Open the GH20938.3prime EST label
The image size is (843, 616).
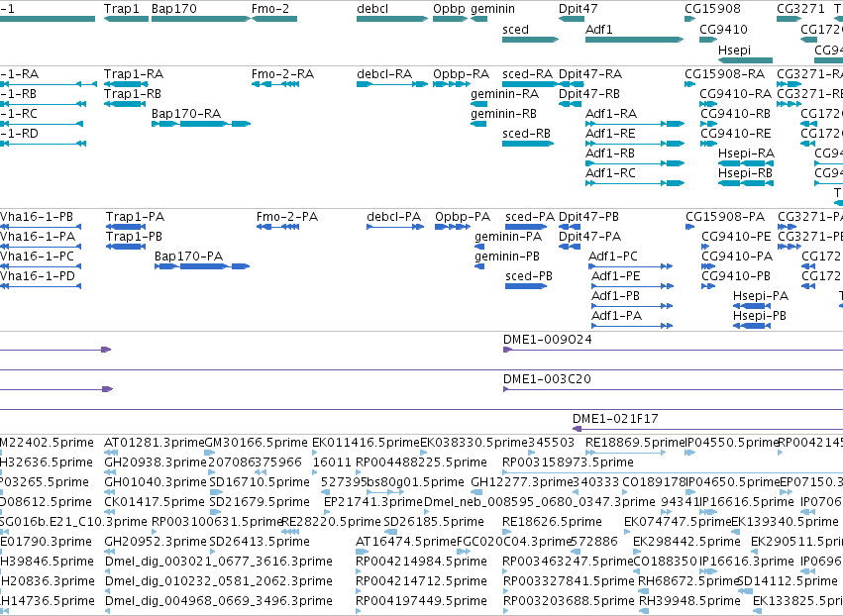[x=156, y=462]
